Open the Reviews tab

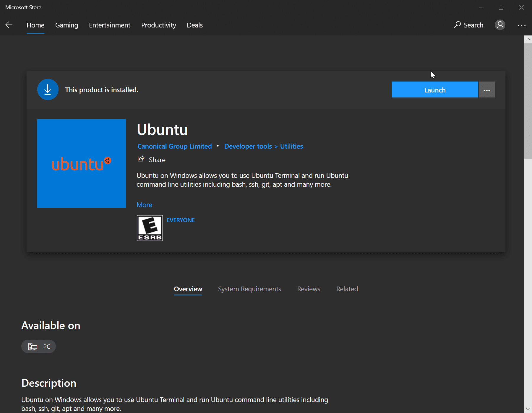pyautogui.click(x=308, y=289)
